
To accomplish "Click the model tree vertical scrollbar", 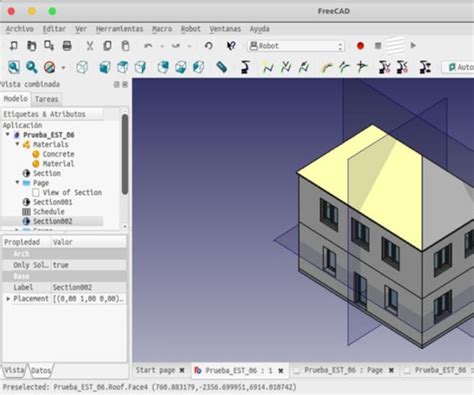I will [x=125, y=154].
